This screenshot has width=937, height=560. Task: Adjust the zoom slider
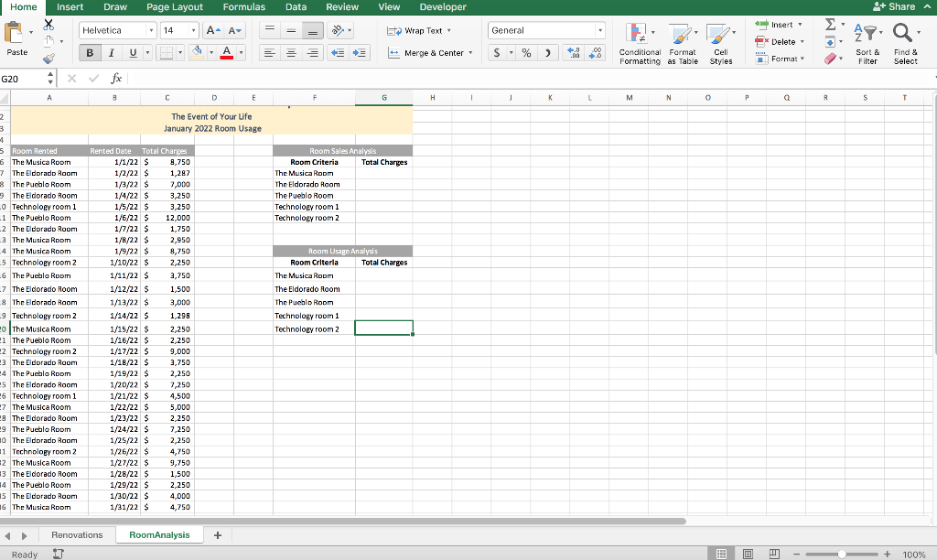pos(840,554)
